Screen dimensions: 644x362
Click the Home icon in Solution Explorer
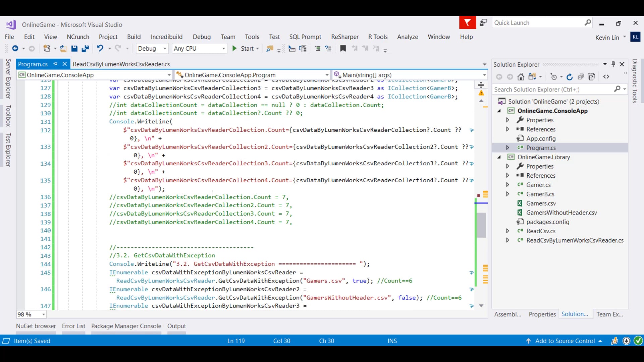click(x=521, y=77)
